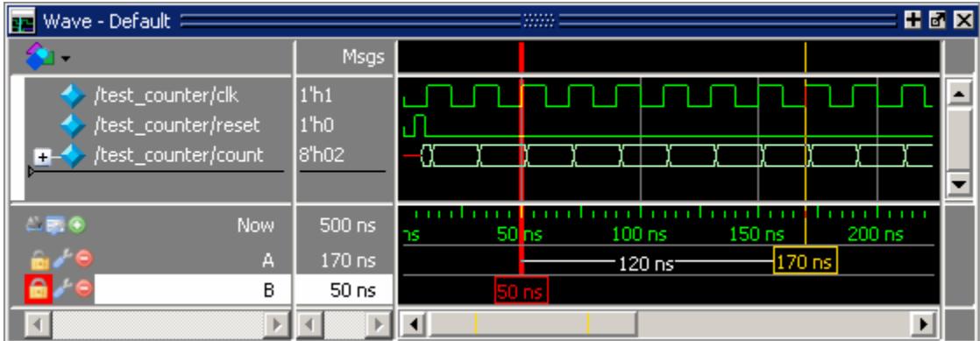Open the wave format dropdown icon

pyautogui.click(x=46, y=57)
